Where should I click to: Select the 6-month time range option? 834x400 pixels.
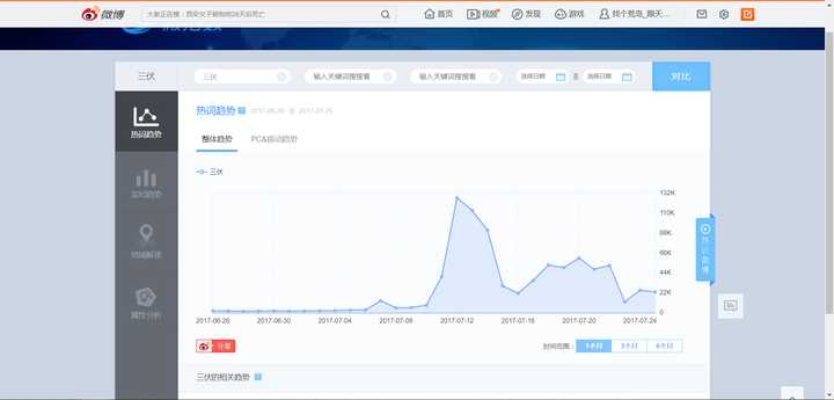click(664, 346)
